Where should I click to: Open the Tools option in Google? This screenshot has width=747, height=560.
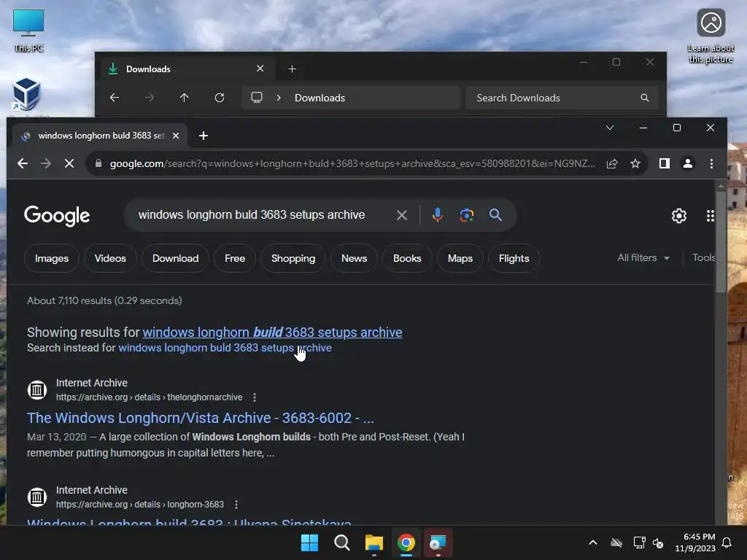pyautogui.click(x=704, y=257)
